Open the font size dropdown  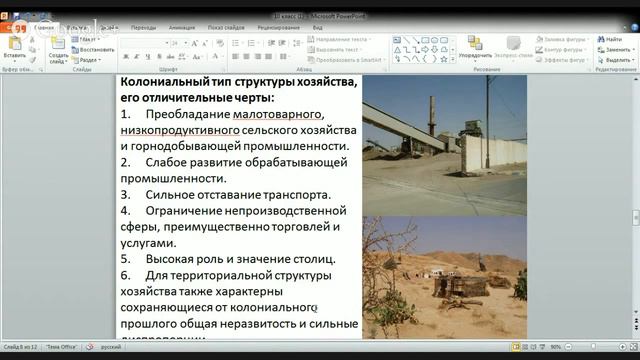click(x=186, y=43)
